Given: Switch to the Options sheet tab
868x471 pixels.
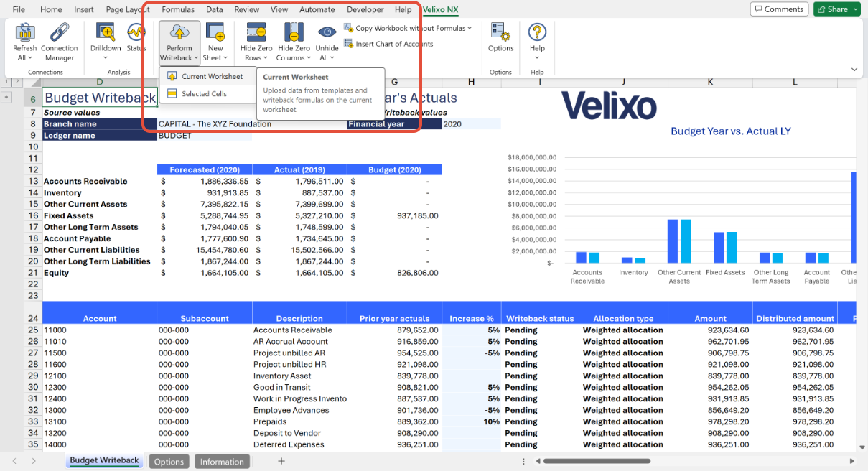Looking at the screenshot, I should click(169, 461).
